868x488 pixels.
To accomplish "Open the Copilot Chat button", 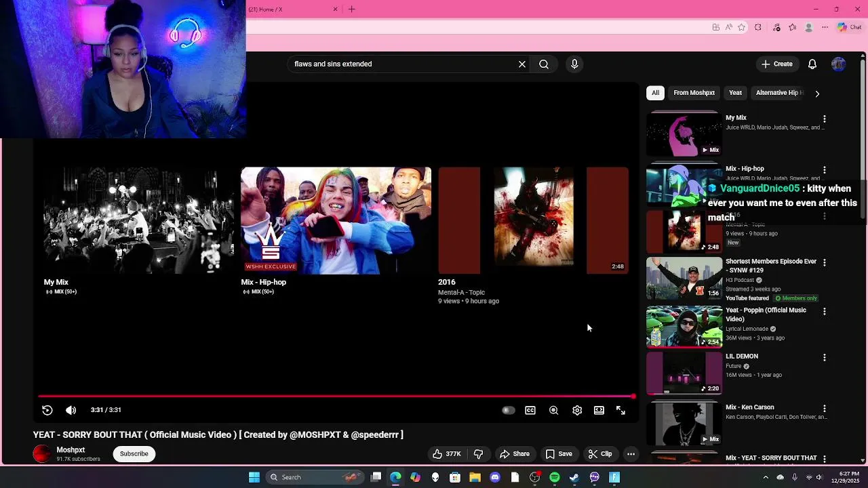I will [849, 27].
